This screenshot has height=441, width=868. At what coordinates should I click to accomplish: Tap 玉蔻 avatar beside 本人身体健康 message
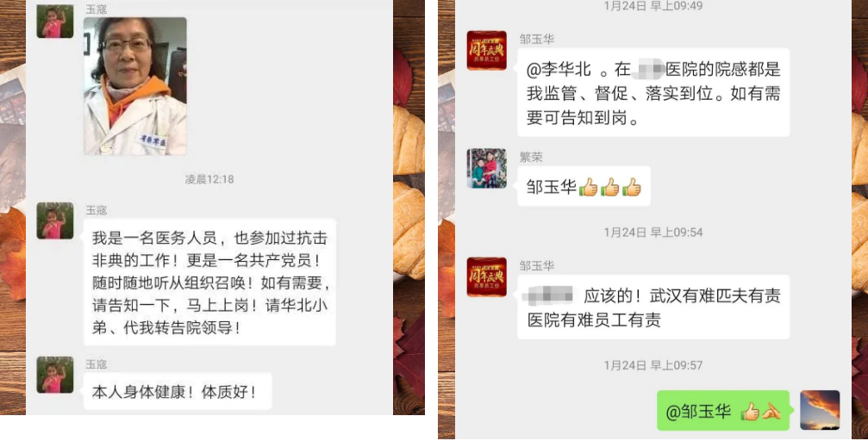click(55, 375)
